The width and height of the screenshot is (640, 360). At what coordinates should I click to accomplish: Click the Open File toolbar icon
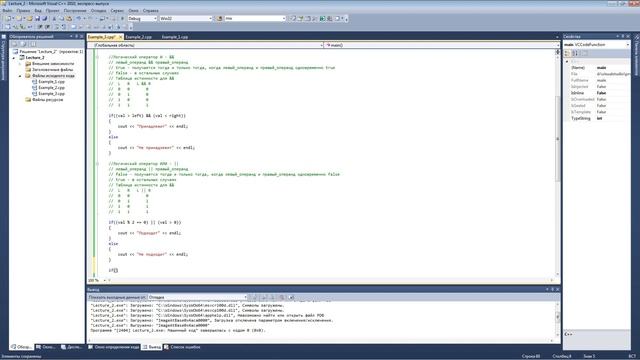pos(29,18)
